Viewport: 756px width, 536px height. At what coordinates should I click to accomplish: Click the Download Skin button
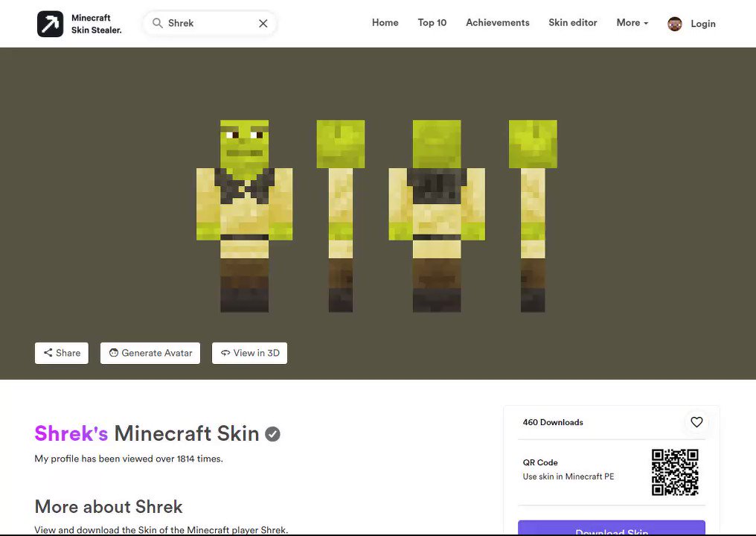[612, 528]
